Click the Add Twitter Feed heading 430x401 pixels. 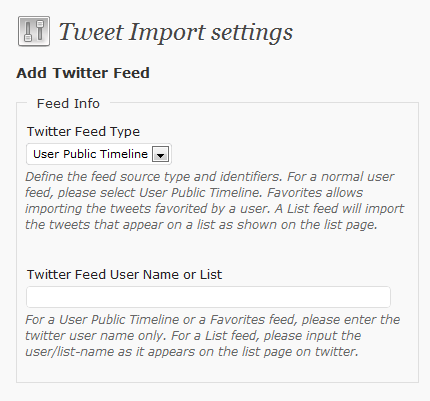click(83, 73)
